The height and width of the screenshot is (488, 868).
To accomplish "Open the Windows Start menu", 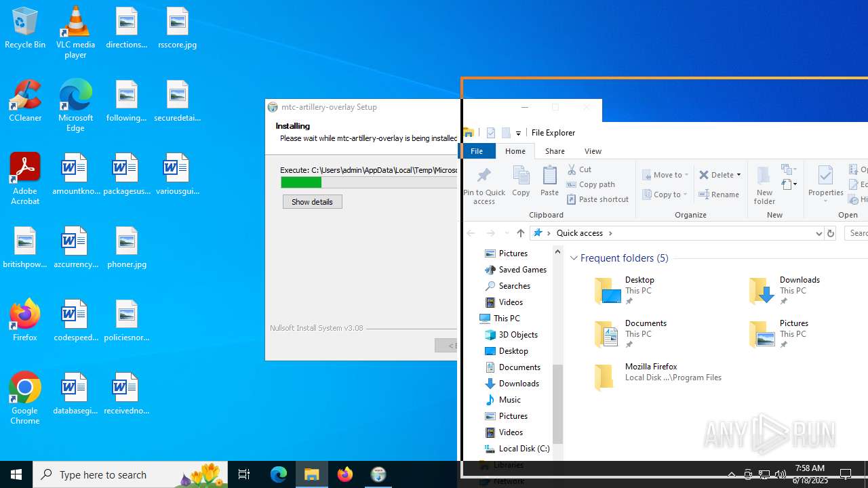I will pos(16,474).
